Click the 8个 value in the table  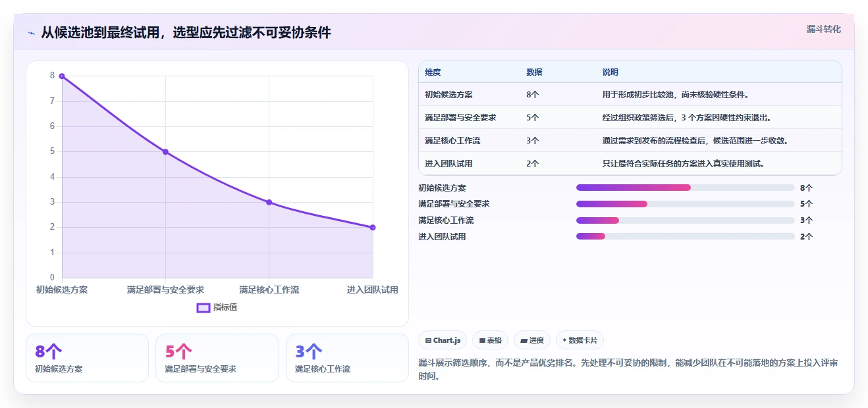[532, 95]
